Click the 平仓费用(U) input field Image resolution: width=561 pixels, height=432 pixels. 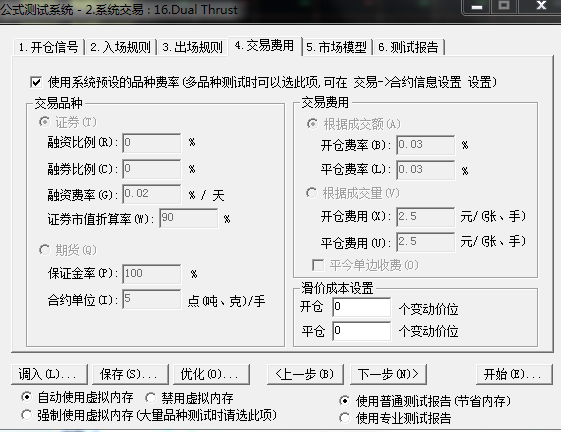[426, 242]
